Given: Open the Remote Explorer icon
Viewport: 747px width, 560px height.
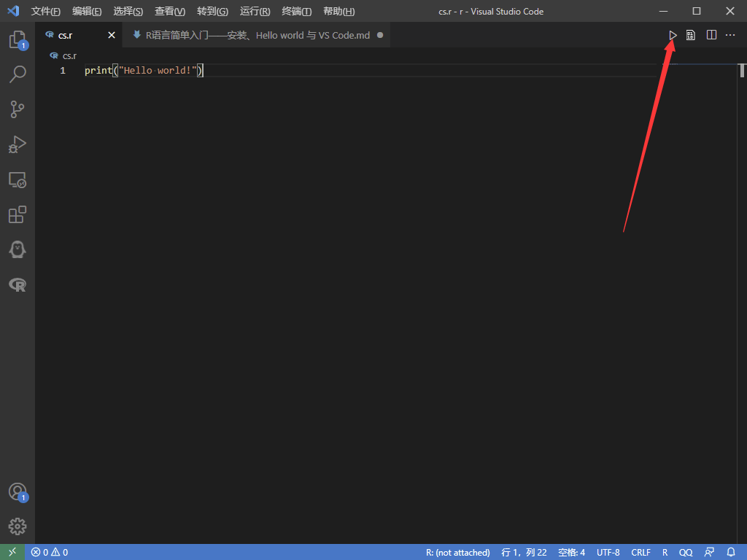Looking at the screenshot, I should tap(17, 179).
